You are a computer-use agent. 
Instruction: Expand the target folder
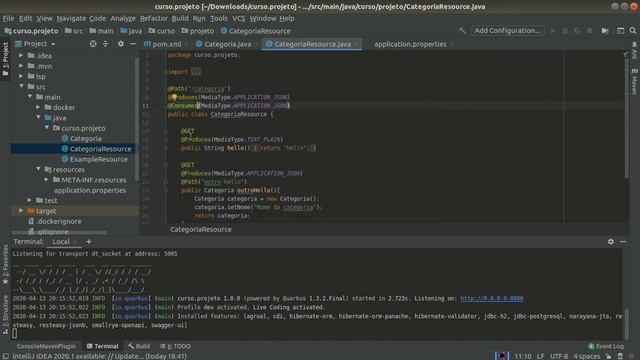pyautogui.click(x=21, y=211)
